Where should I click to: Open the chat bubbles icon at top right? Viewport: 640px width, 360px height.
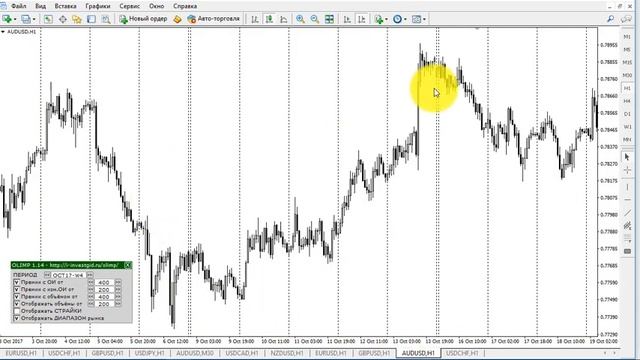point(626,19)
